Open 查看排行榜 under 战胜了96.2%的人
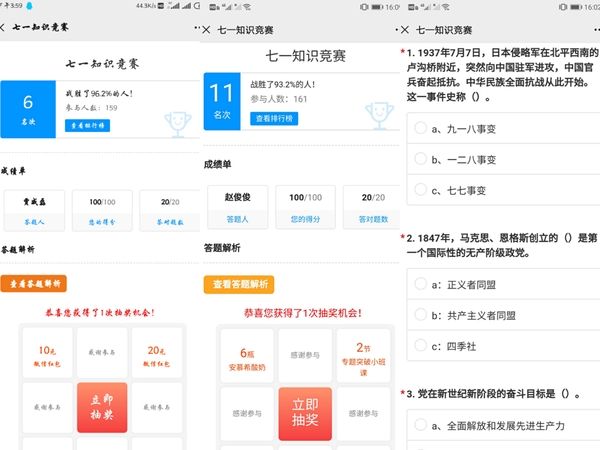Image resolution: width=600 pixels, height=450 pixels. click(88, 126)
